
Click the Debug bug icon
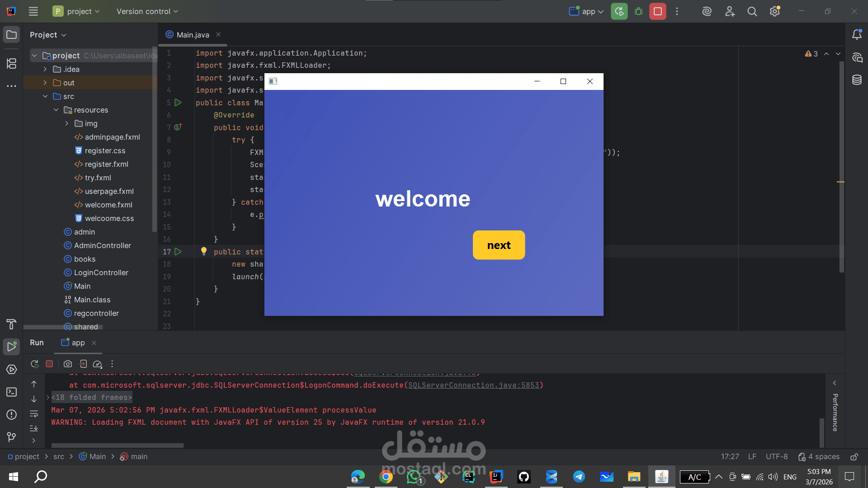pos(638,11)
